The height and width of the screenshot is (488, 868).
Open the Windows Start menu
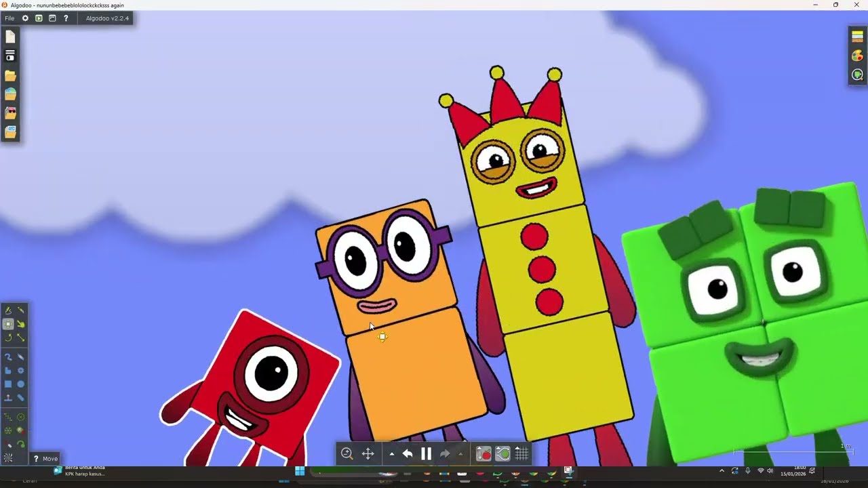[x=300, y=471]
